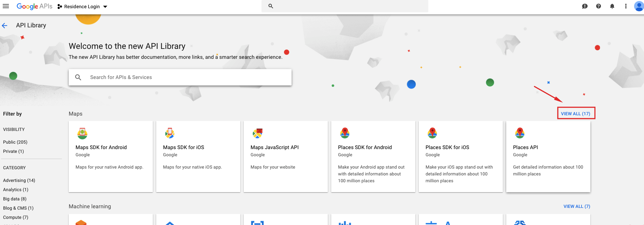Click the Maps SDK for Android icon
The width and height of the screenshot is (644, 225).
(x=82, y=133)
